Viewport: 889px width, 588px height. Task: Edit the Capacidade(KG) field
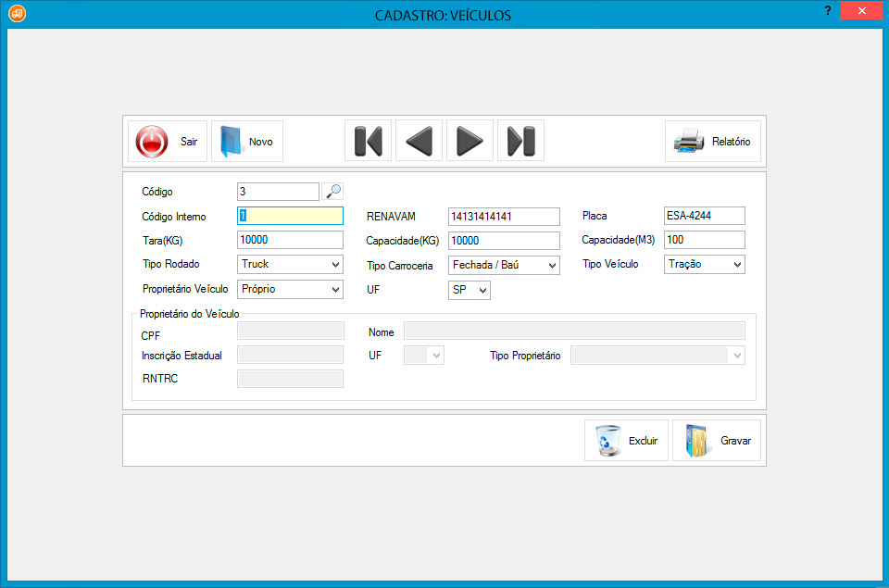point(504,241)
